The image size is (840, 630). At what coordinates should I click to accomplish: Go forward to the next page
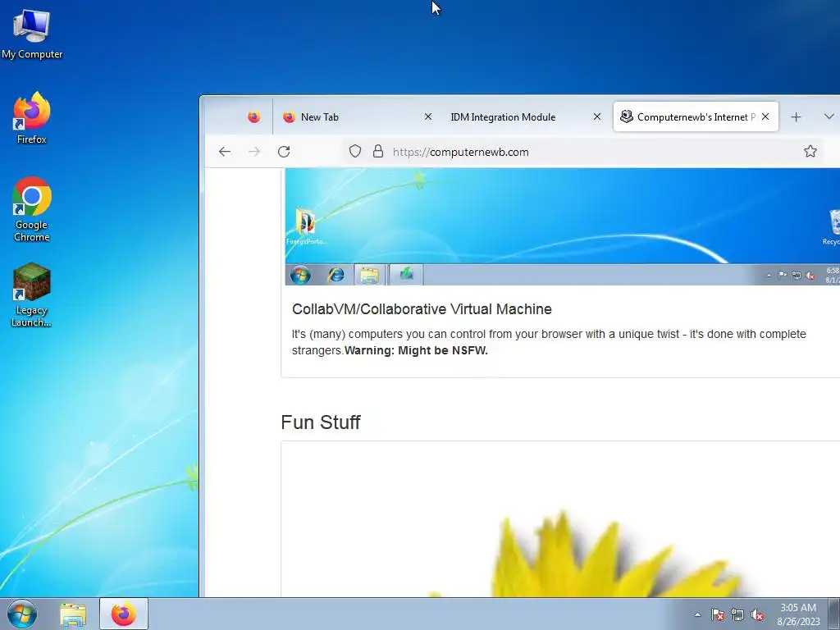tap(254, 152)
